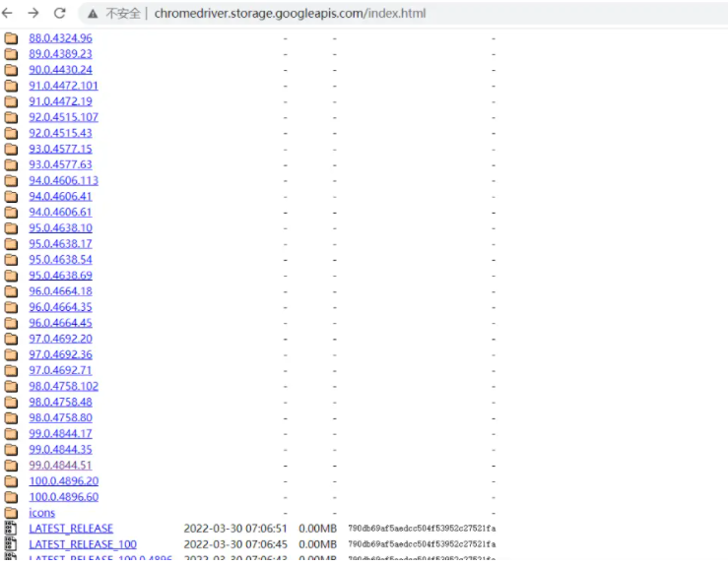Click folder icon beside icons entry

click(11, 513)
